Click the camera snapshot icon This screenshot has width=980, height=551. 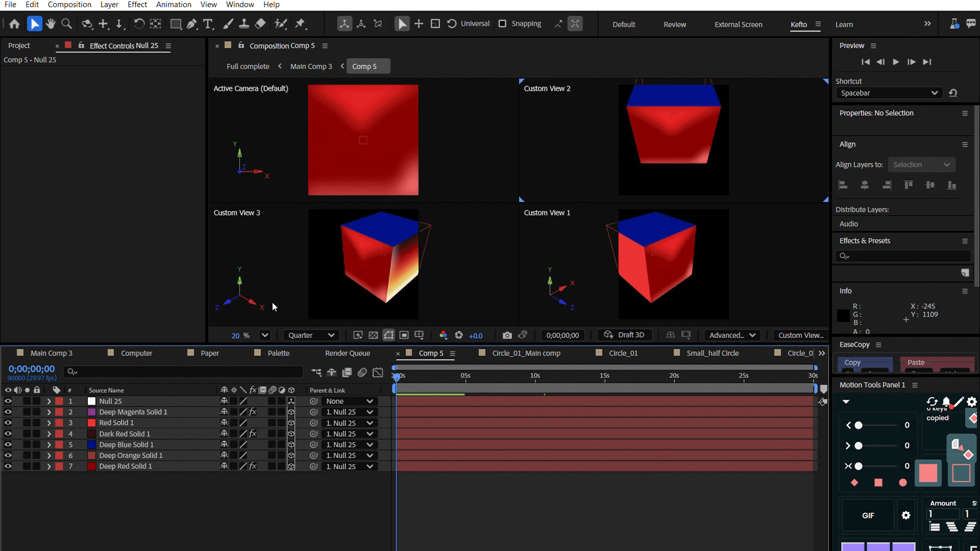(507, 335)
